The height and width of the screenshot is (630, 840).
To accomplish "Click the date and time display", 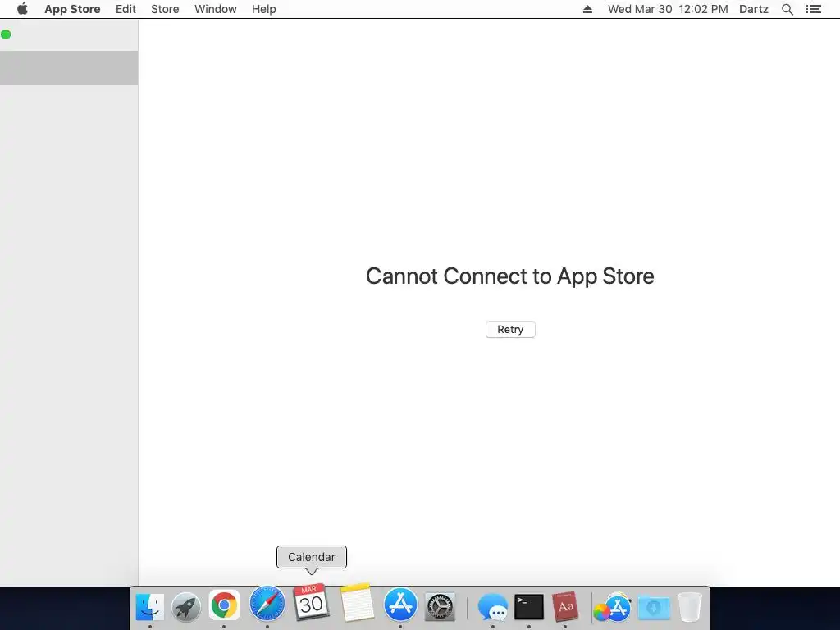I will click(668, 9).
